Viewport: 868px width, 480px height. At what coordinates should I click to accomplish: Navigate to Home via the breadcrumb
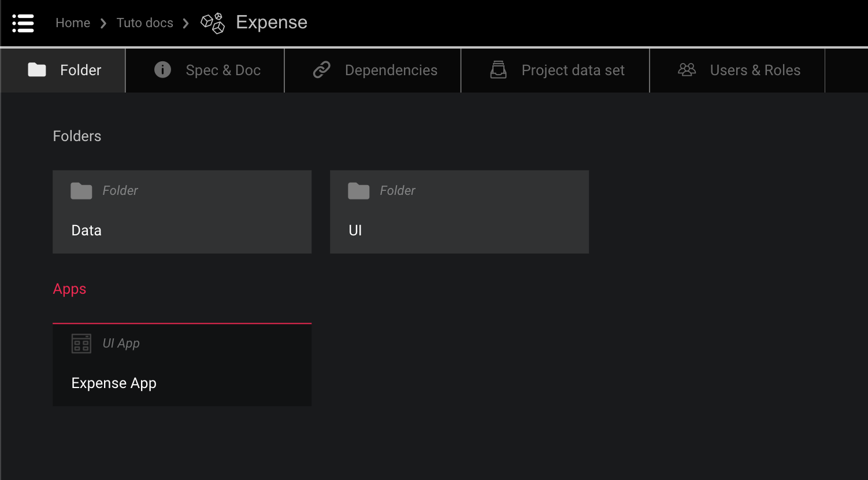[73, 23]
